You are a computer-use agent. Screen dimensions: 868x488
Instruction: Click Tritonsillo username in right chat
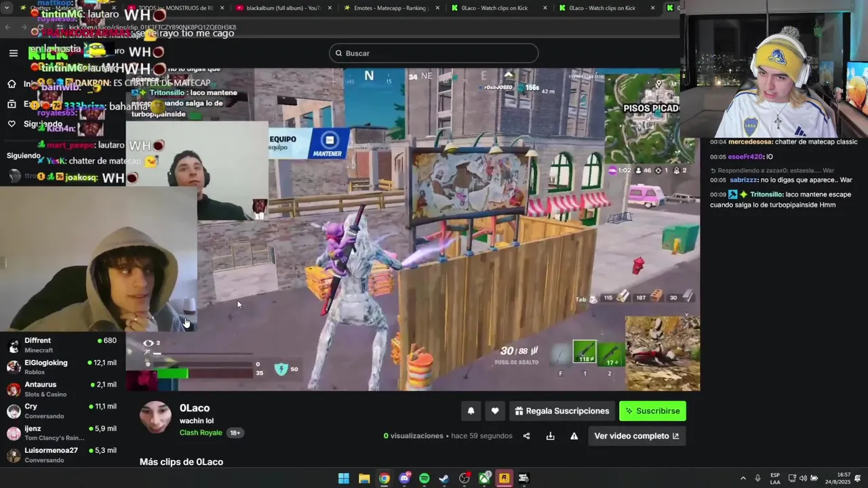pos(766,195)
